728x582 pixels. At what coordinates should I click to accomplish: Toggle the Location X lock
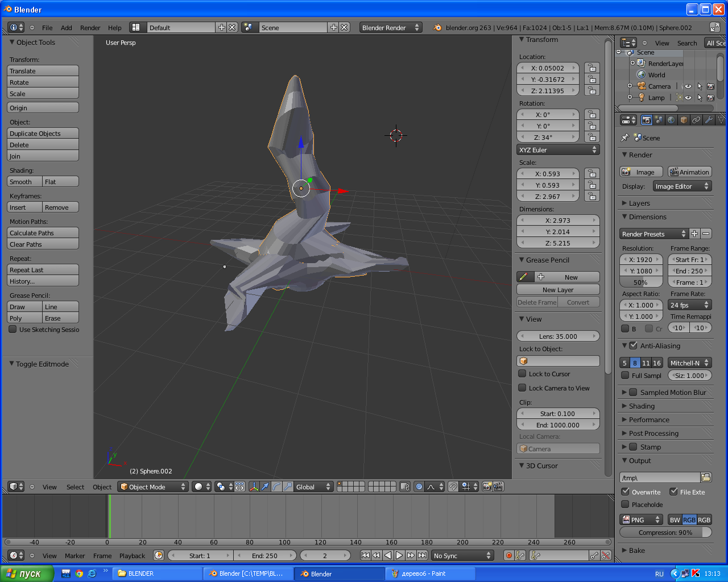coord(592,68)
